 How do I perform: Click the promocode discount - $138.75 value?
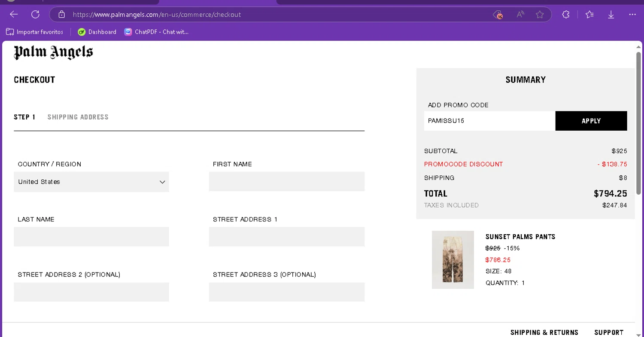click(x=612, y=164)
